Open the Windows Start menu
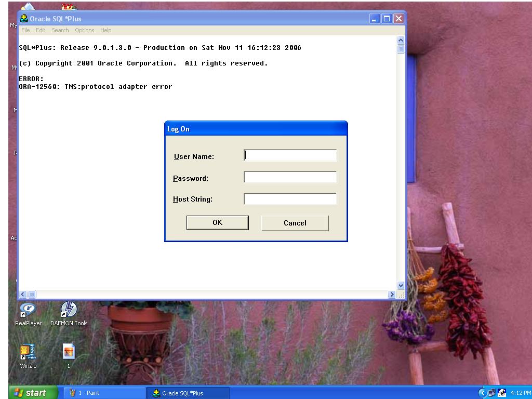The width and height of the screenshot is (532, 399). coord(30,393)
